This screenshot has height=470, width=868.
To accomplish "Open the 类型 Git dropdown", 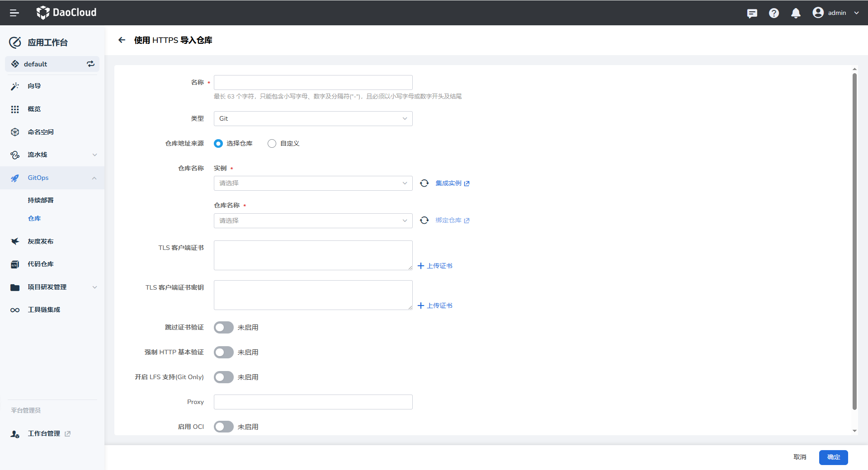I will (313, 119).
